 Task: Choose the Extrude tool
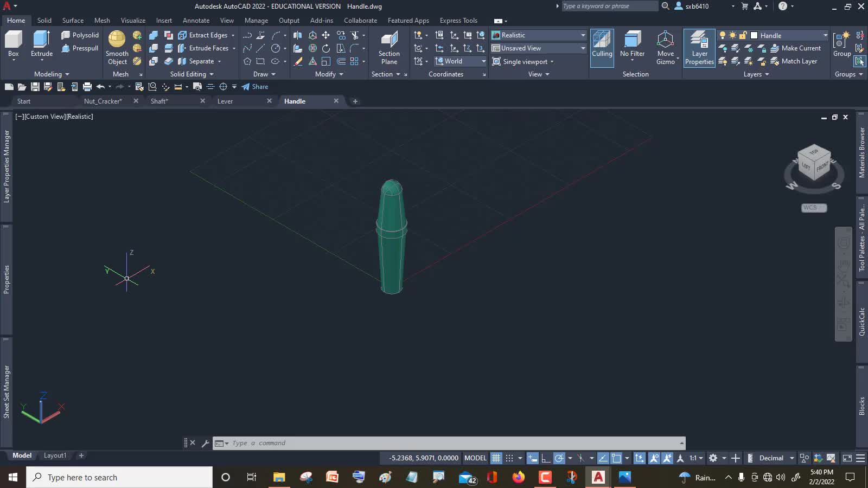coord(42,44)
